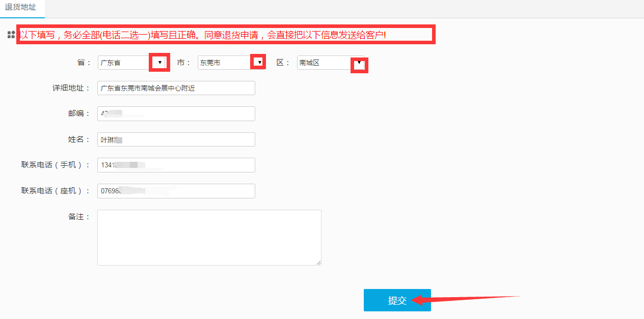Focus the 邮编 text field
644x319 pixels.
176,113
